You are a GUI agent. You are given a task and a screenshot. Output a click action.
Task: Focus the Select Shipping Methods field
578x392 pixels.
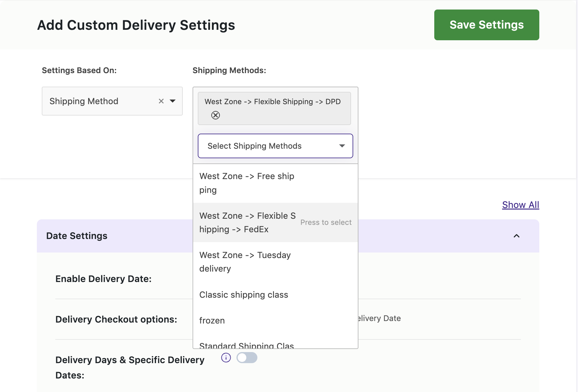point(264,146)
